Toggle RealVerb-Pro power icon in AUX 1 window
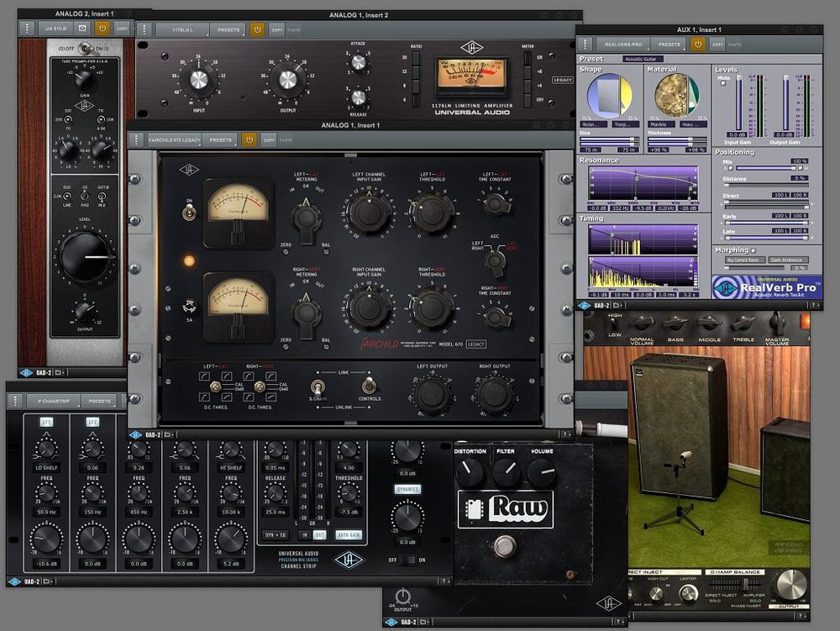This screenshot has width=840, height=631. [x=697, y=45]
